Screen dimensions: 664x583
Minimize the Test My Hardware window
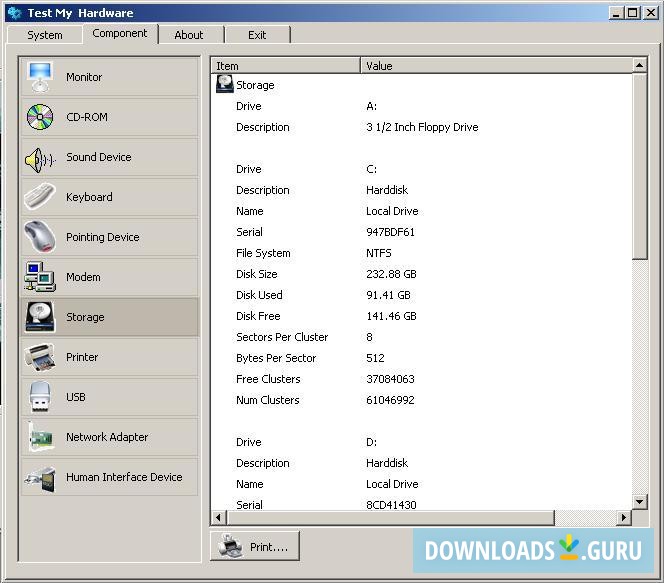[616, 13]
